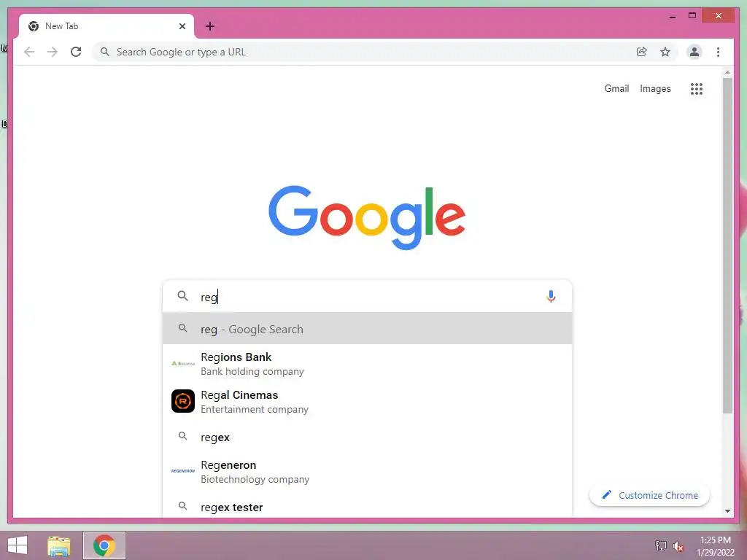Go forward to next page
Screen dimensions: 747x560
click(53, 52)
